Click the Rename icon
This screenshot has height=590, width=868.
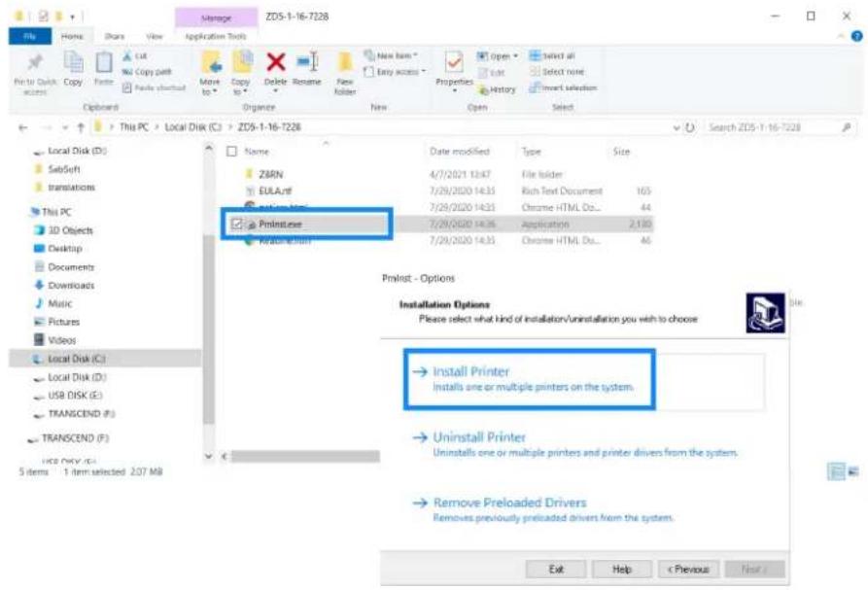[x=307, y=61]
